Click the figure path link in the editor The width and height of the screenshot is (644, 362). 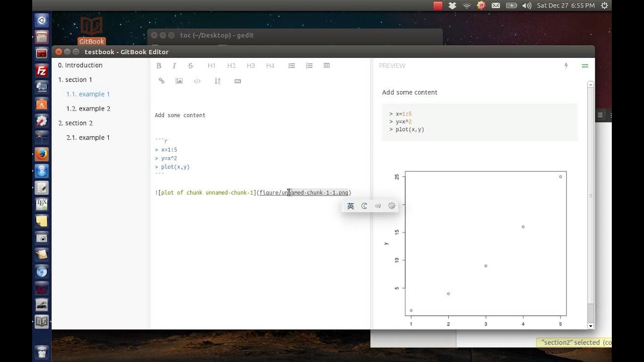click(x=304, y=193)
